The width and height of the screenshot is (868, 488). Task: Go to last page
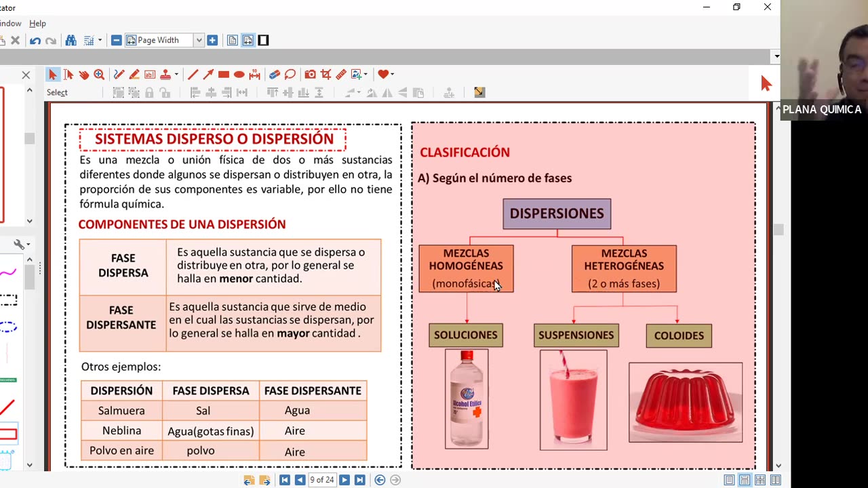pyautogui.click(x=360, y=480)
